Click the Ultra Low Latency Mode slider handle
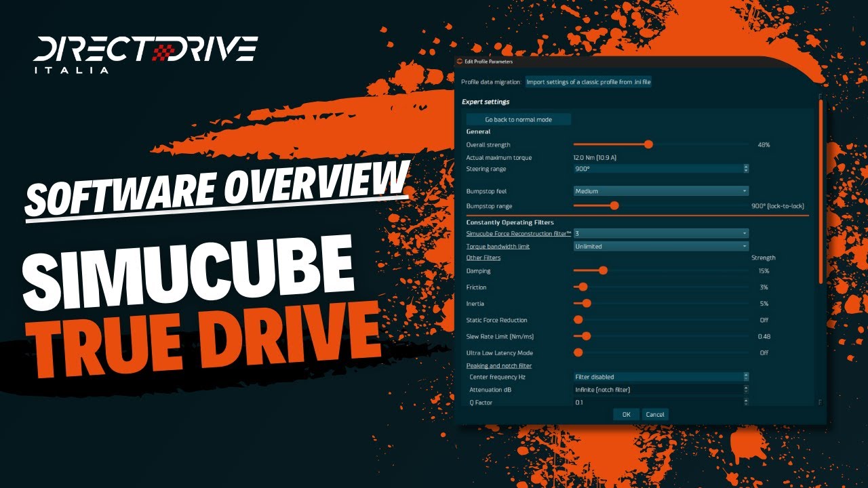The height and width of the screenshot is (488, 868). 578,352
